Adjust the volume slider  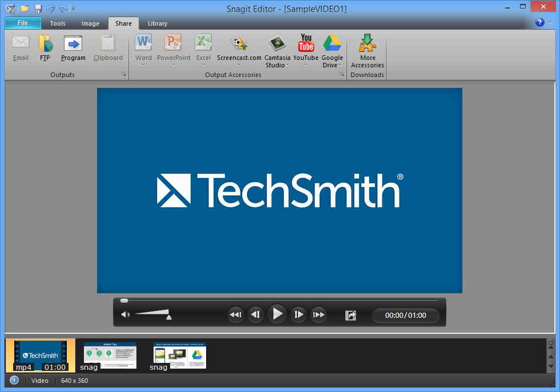pos(168,317)
